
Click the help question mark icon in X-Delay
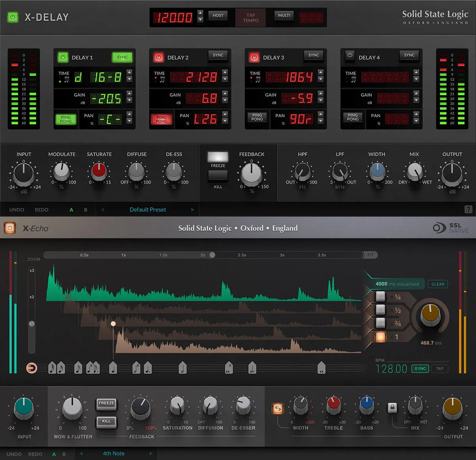coord(468,209)
